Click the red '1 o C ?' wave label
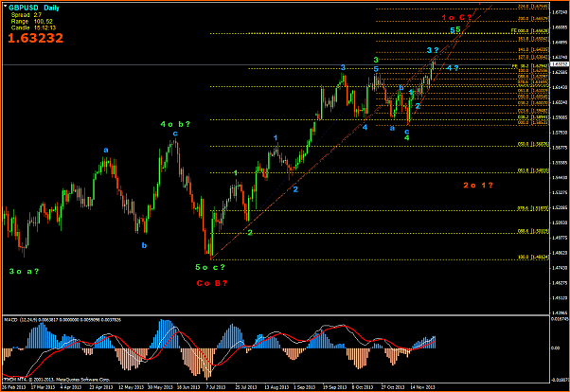The height and width of the screenshot is (392, 570). (x=456, y=17)
